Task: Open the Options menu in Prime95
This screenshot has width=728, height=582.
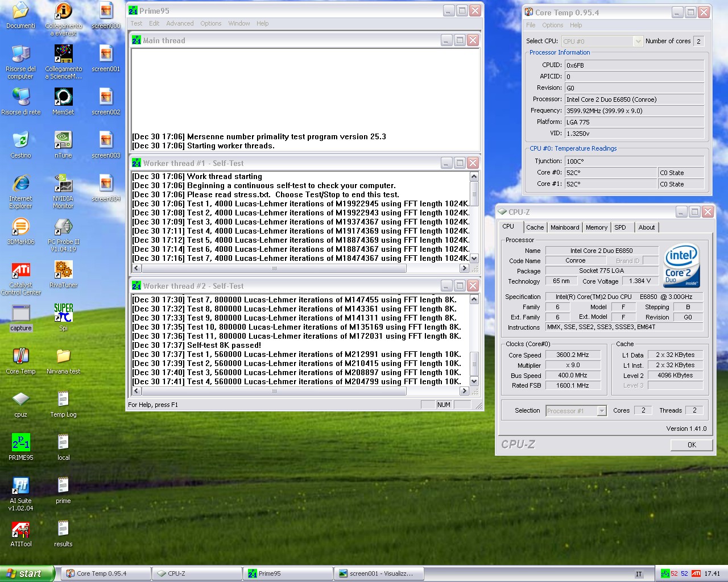Action: click(210, 23)
